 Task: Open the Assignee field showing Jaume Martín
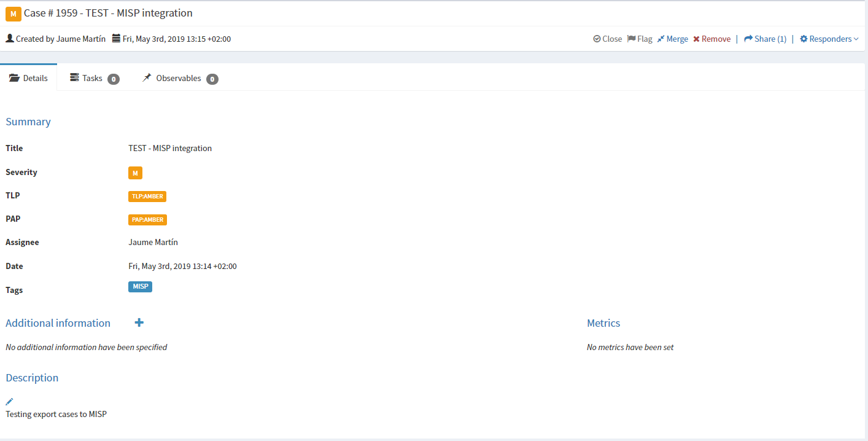point(153,241)
